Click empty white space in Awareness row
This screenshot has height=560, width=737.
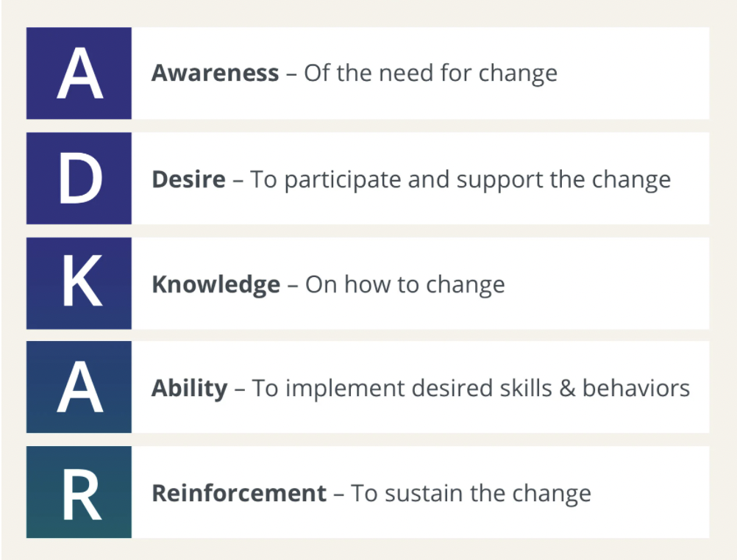pyautogui.click(x=635, y=73)
